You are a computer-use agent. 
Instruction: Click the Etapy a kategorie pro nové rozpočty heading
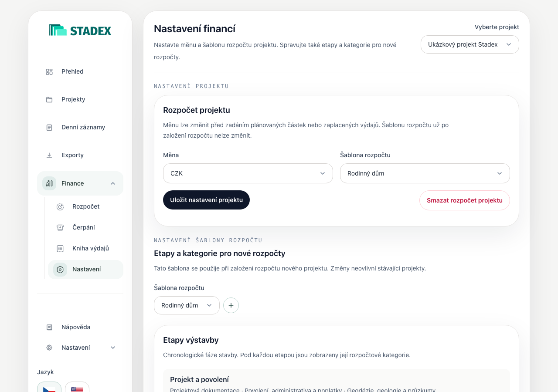coord(220,253)
